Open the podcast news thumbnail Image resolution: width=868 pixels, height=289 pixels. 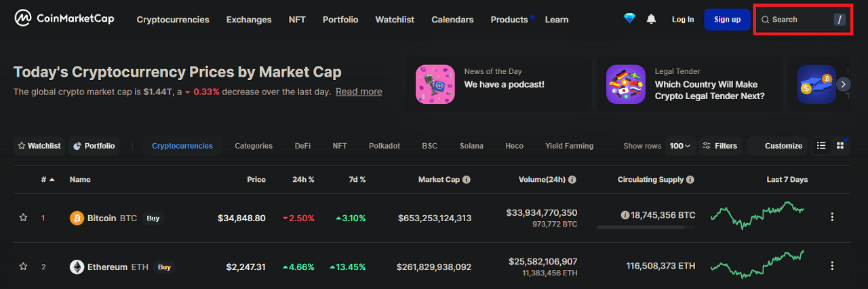coord(435,84)
